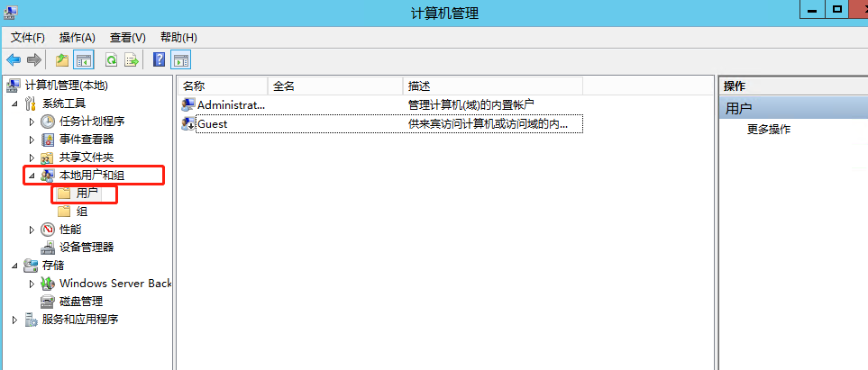
Task: Collapse the 本地用户和组 node arrow
Action: coord(32,176)
